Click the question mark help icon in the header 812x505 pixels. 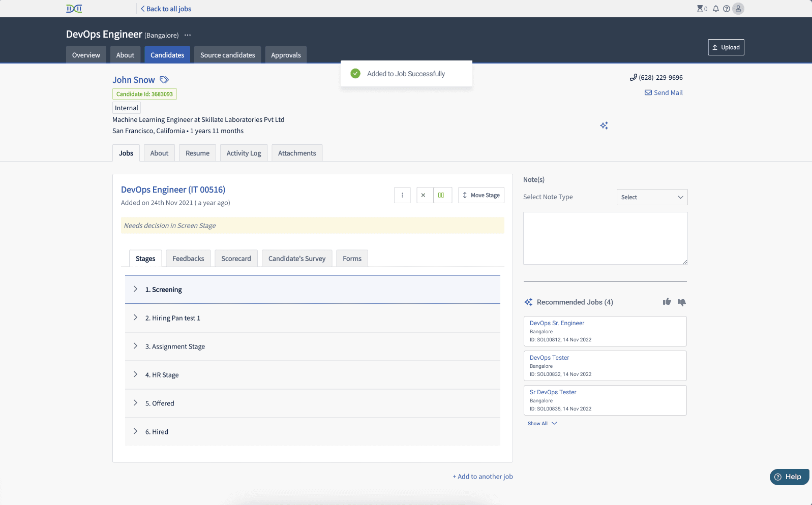[727, 9]
